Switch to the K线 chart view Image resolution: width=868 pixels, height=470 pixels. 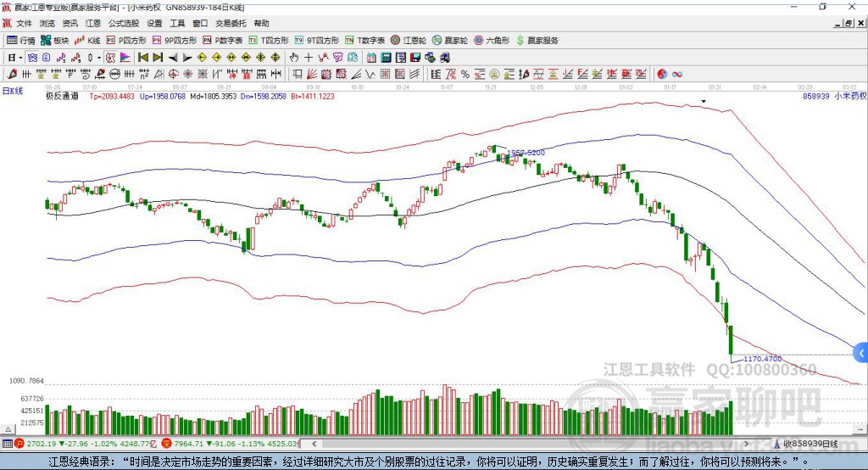click(87, 41)
